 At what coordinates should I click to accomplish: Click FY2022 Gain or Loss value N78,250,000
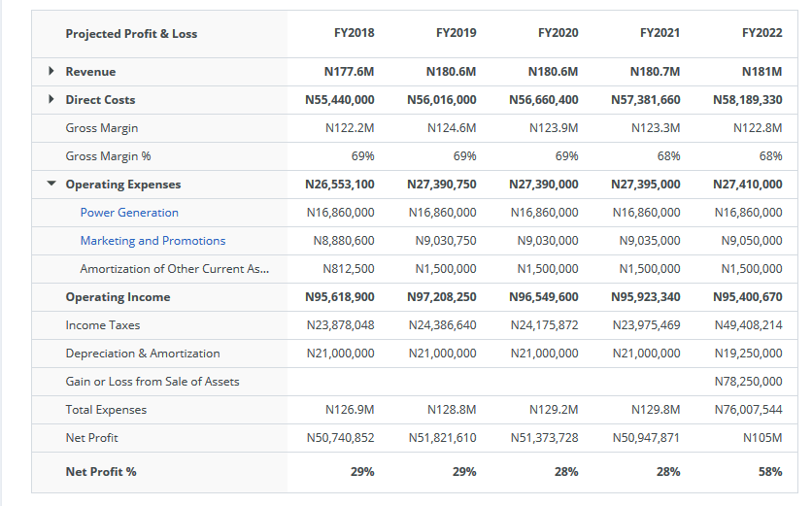click(747, 382)
